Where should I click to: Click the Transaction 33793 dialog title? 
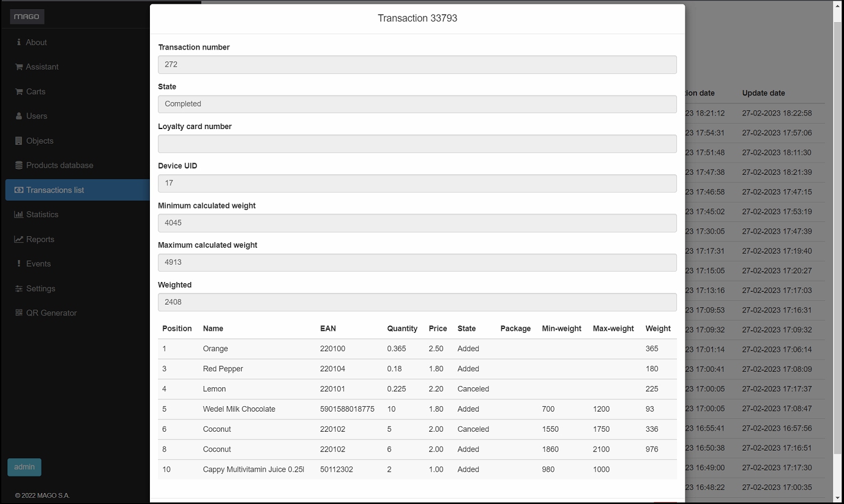[417, 18]
